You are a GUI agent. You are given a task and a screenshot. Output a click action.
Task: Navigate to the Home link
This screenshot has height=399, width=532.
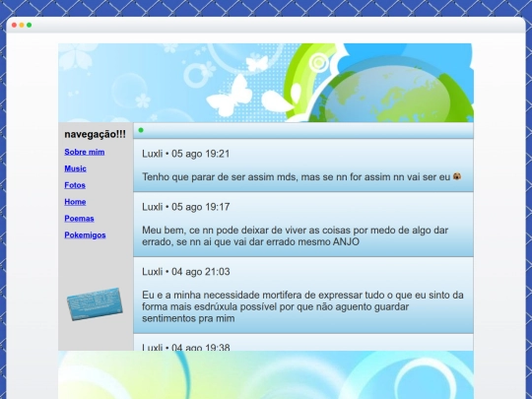pyautogui.click(x=75, y=202)
